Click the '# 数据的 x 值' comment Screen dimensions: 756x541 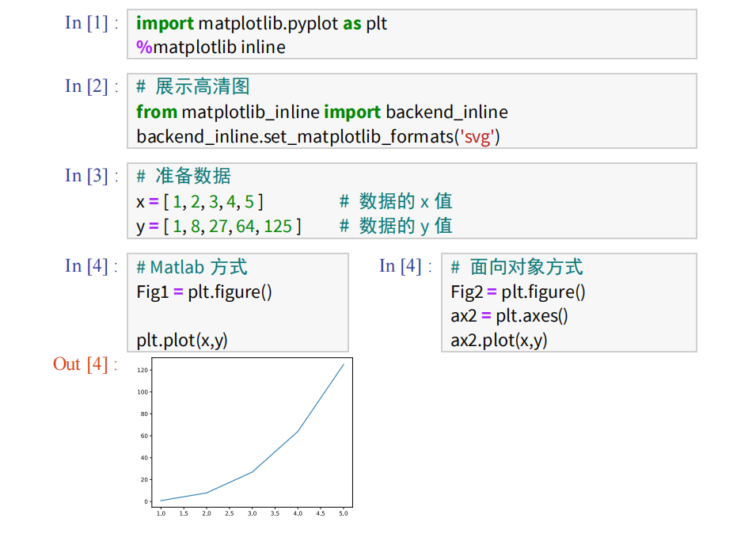point(396,201)
